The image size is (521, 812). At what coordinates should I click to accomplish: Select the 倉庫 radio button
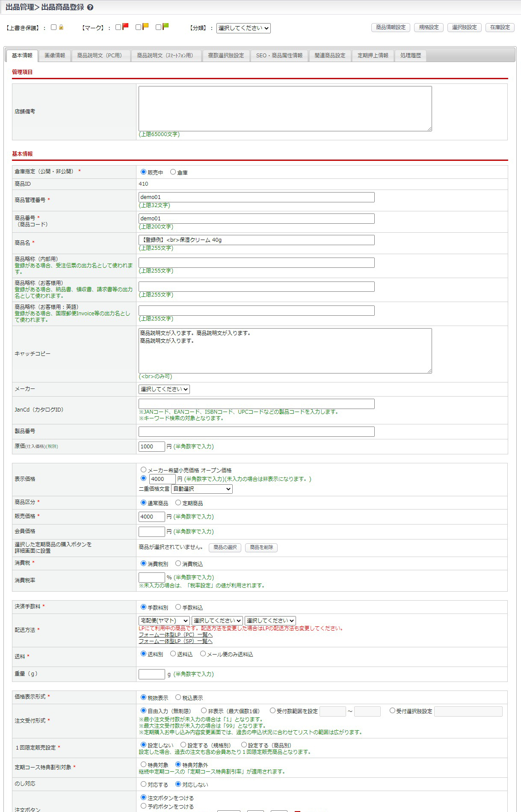pos(173,172)
